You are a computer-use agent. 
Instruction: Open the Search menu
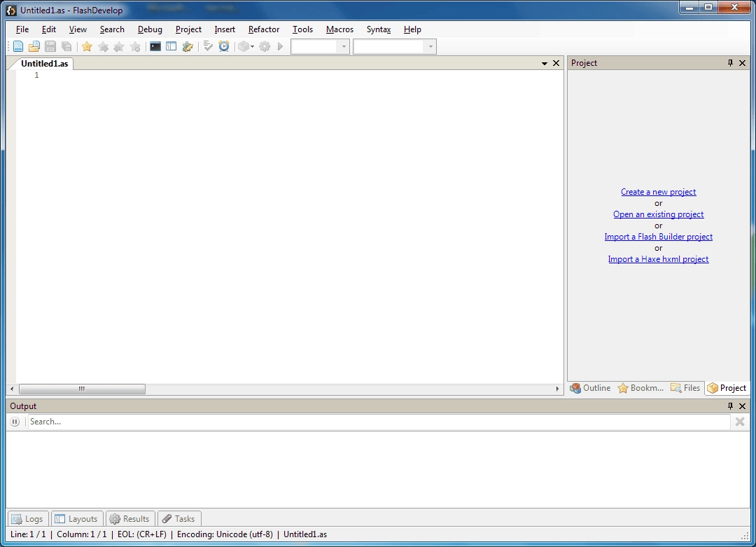coord(112,29)
